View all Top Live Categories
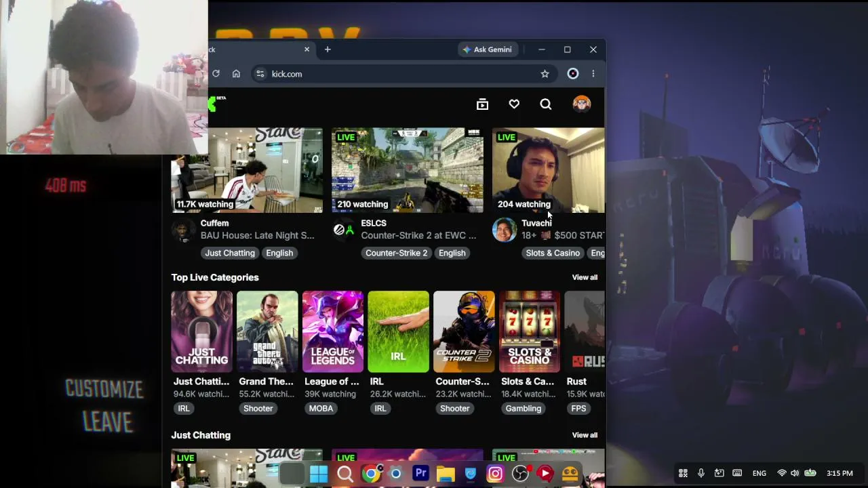The height and width of the screenshot is (488, 868). (x=585, y=277)
